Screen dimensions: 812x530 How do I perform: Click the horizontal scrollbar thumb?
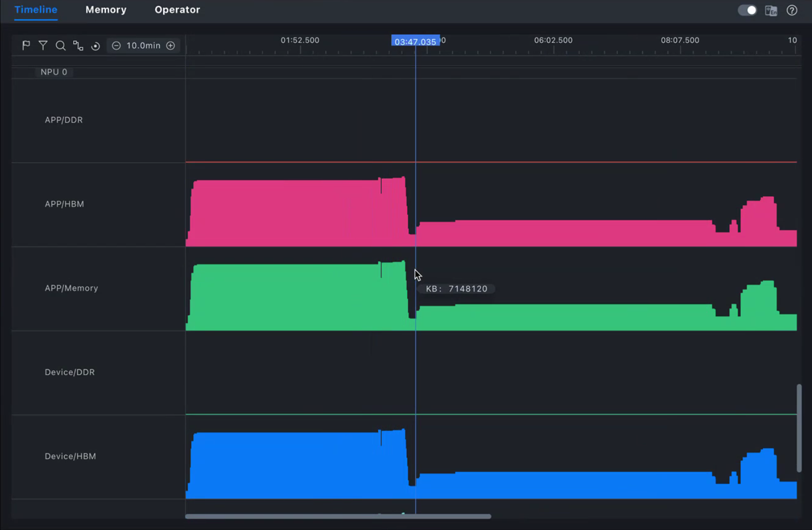point(338,516)
